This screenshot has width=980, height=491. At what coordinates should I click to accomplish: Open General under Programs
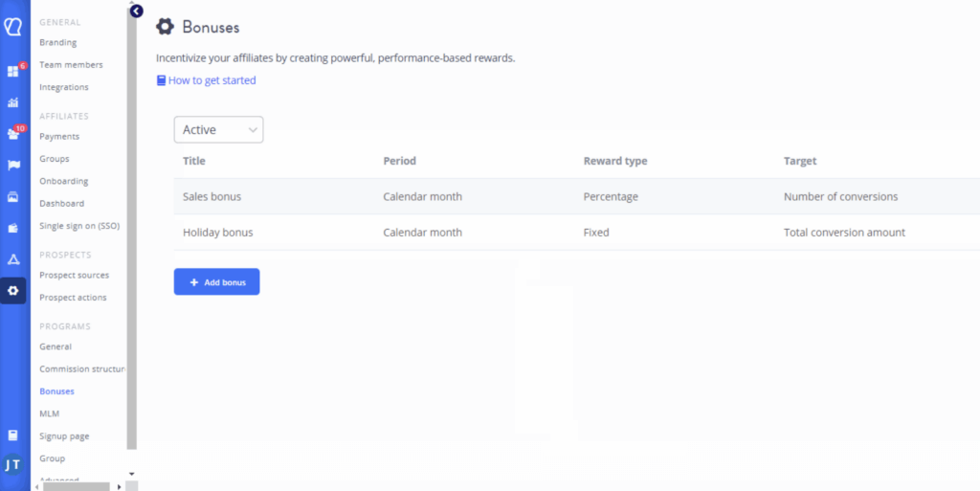(x=56, y=346)
